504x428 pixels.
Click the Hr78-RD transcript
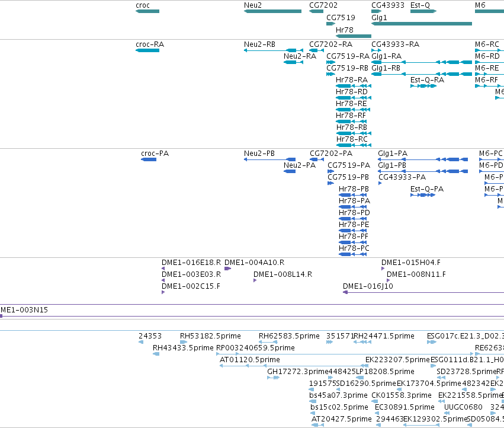[x=354, y=98]
